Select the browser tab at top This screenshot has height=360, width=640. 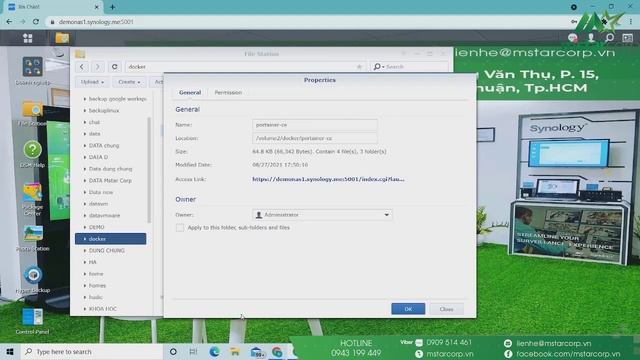pyautogui.click(x=52, y=7)
